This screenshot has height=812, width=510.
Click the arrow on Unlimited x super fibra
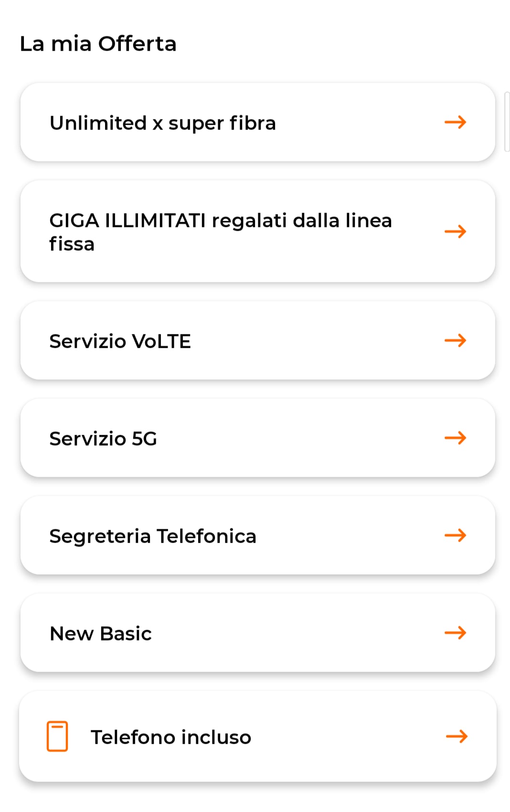[x=455, y=122]
